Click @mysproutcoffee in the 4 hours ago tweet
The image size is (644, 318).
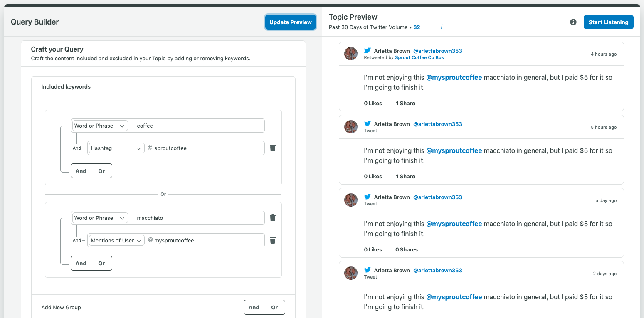coord(454,77)
